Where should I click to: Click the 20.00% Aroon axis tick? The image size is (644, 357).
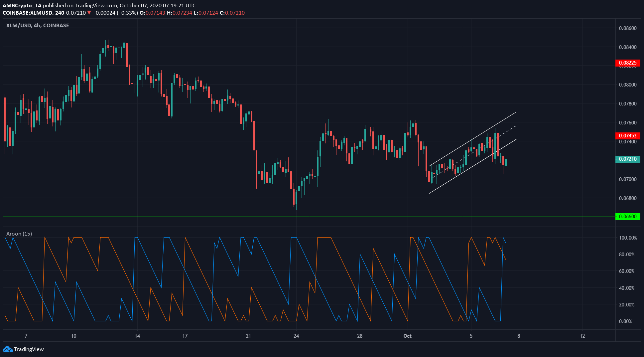pyautogui.click(x=627, y=304)
